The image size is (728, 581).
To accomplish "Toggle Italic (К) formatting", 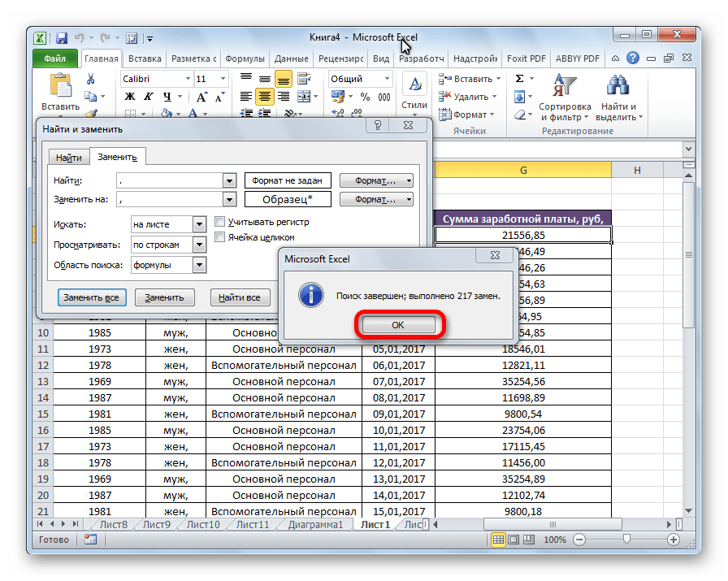I will click(x=148, y=97).
